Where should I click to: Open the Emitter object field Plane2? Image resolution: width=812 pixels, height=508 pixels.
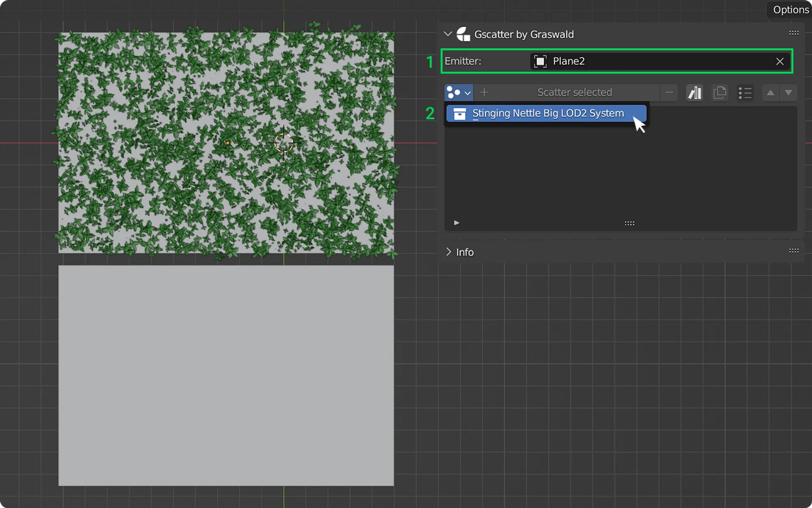(x=660, y=61)
